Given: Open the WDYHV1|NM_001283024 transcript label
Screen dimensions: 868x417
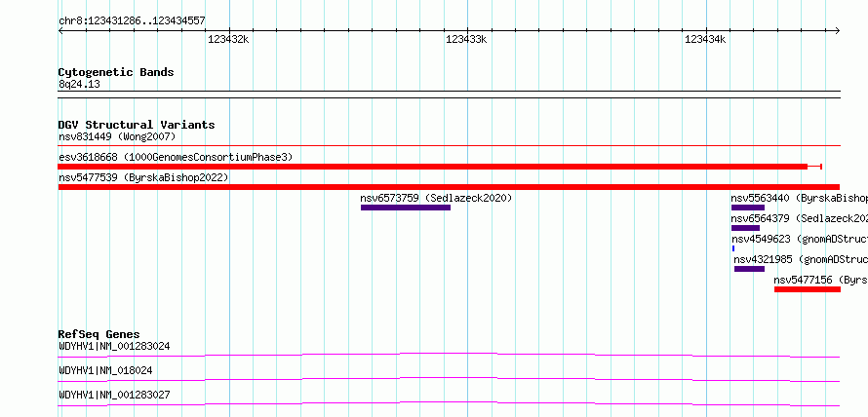Looking at the screenshot, I should pos(114,346).
